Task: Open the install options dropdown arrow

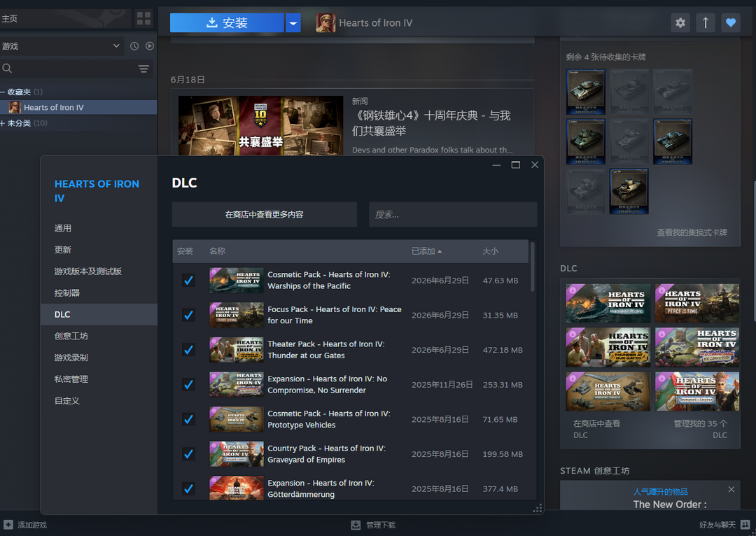Action: 293,22
